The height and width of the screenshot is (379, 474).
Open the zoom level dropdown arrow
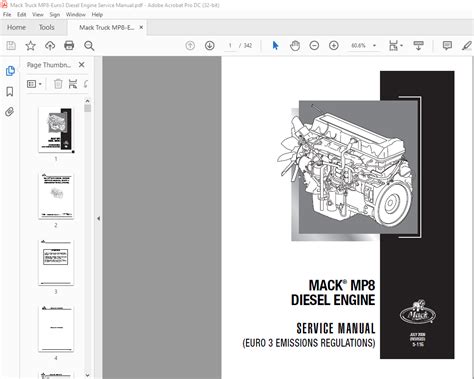[x=374, y=46]
